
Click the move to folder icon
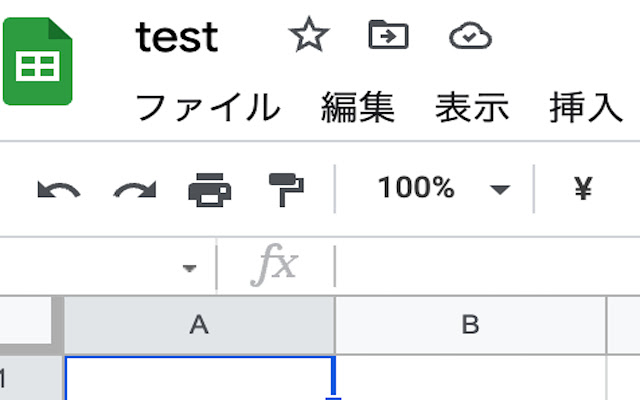tap(388, 35)
